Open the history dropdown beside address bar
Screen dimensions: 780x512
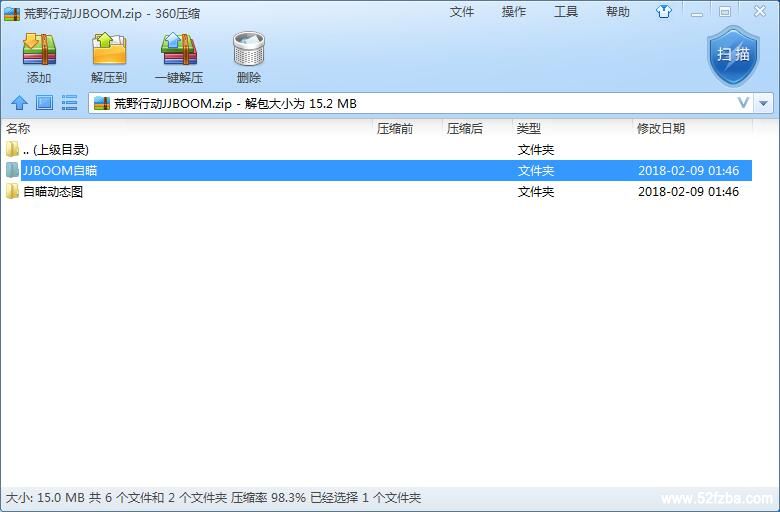(x=765, y=103)
